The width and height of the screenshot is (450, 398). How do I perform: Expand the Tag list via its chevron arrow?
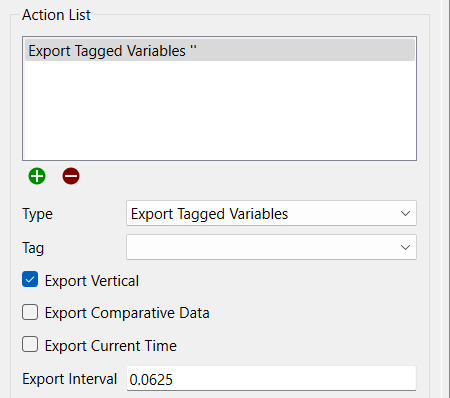pyautogui.click(x=405, y=247)
